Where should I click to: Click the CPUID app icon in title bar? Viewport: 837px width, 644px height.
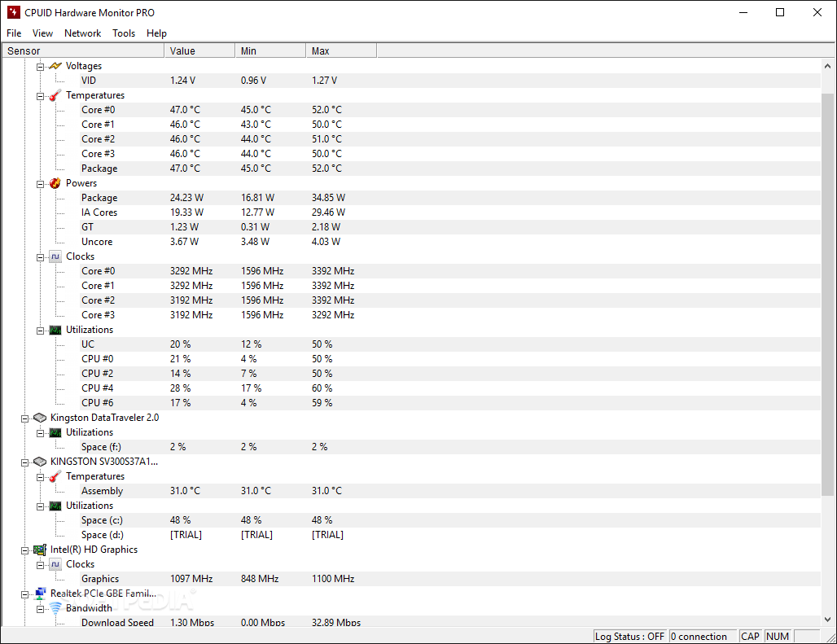[x=13, y=12]
